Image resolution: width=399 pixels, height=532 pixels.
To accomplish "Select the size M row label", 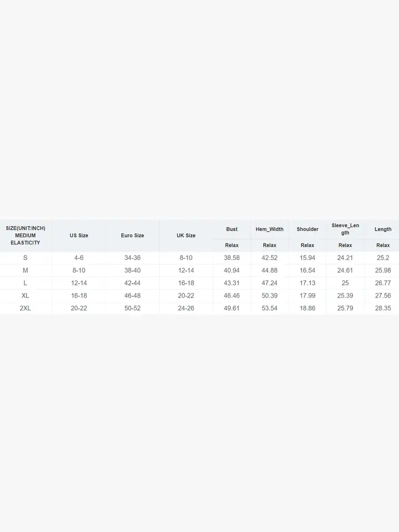I will pyautogui.click(x=25, y=270).
